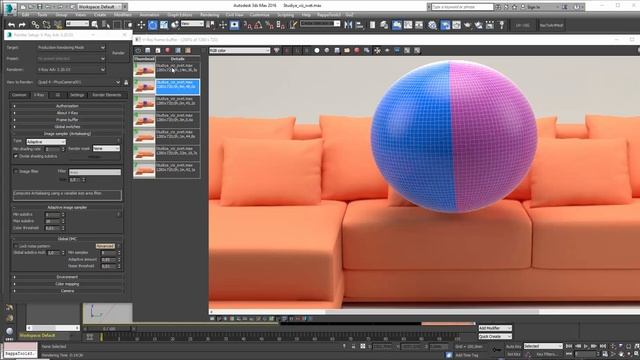Viewport: 640px width, 360px height.
Task: Expand the Authorization rollout
Action: point(67,106)
